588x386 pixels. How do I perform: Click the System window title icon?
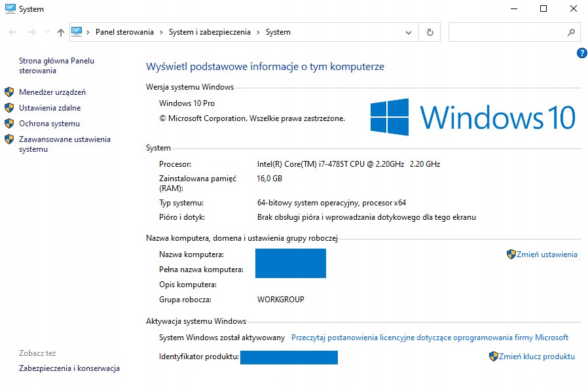(10, 9)
